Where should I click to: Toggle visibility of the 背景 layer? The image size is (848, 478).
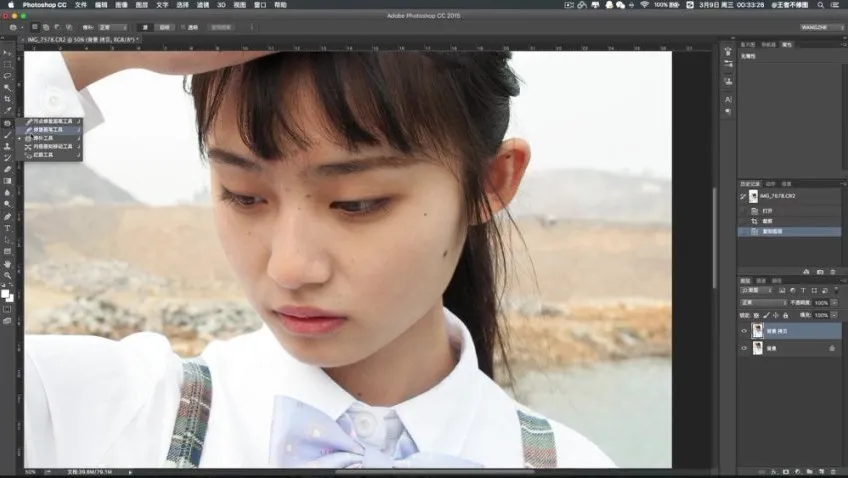(744, 348)
